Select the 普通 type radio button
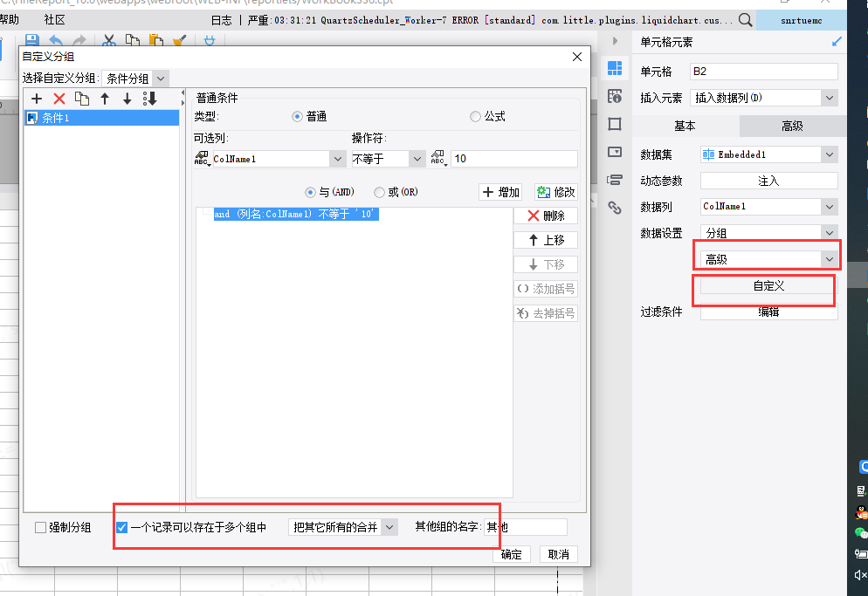Viewport: 868px width, 596px height. coord(297,117)
